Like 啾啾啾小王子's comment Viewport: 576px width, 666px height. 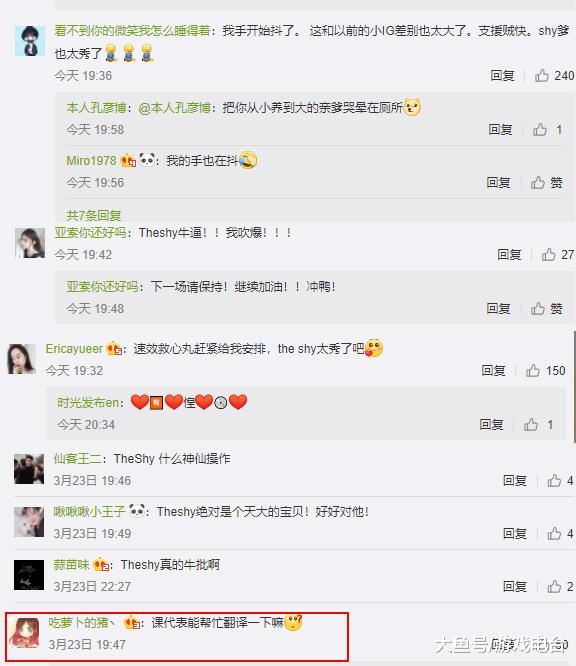554,533
